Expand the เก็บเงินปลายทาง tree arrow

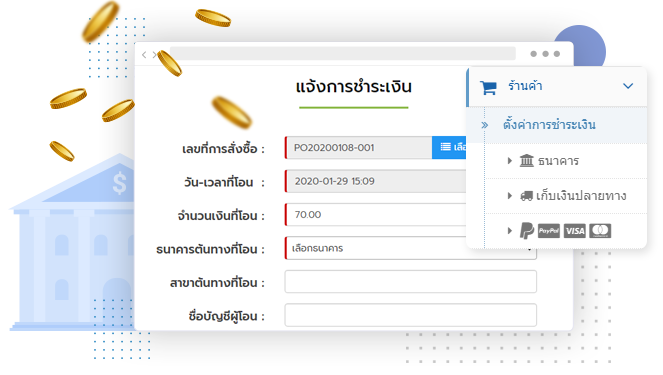(x=510, y=196)
